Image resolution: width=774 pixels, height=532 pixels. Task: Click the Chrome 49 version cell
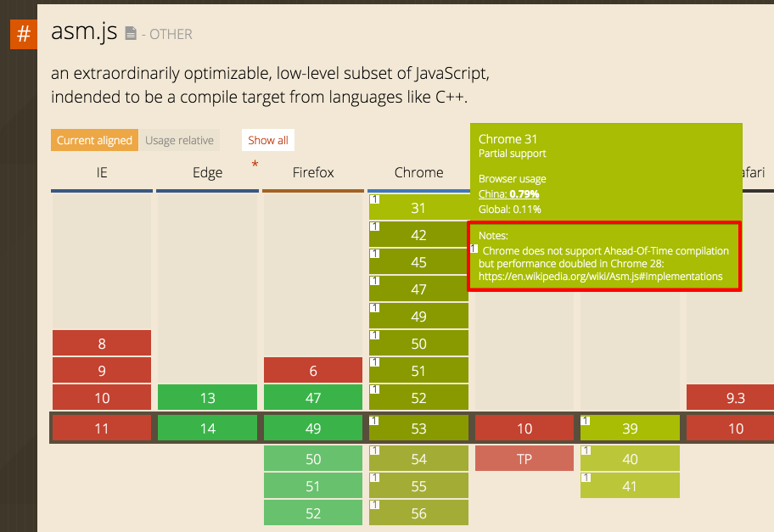tap(418, 316)
